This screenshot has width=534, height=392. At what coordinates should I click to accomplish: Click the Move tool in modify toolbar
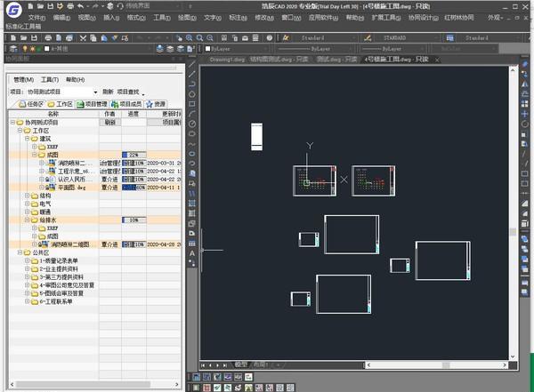point(525,114)
